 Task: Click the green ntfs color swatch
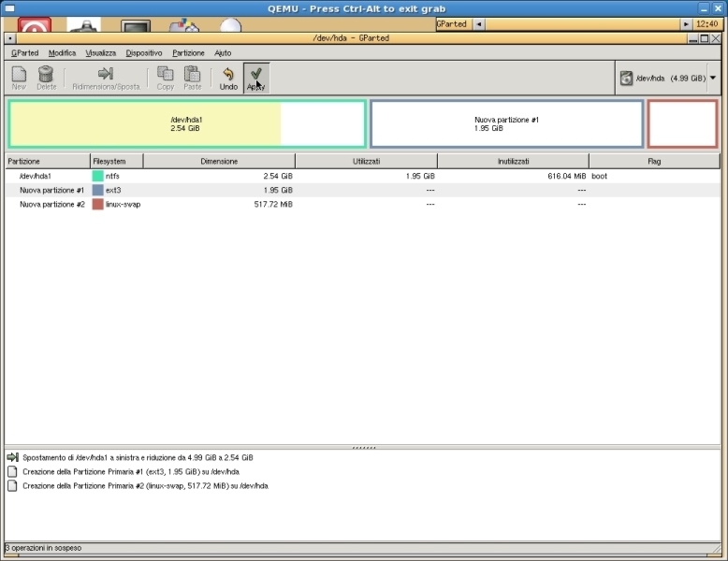coord(97,176)
